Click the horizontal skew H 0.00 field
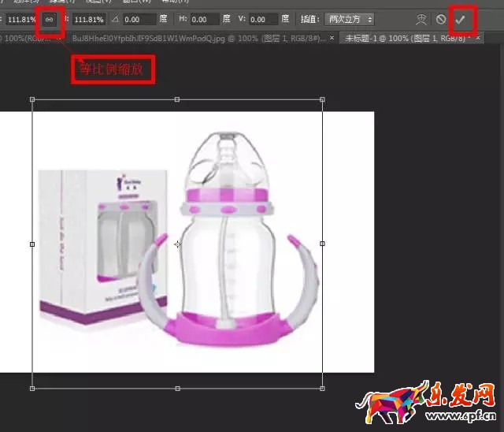The width and height of the screenshot is (504, 432). pyautogui.click(x=205, y=20)
